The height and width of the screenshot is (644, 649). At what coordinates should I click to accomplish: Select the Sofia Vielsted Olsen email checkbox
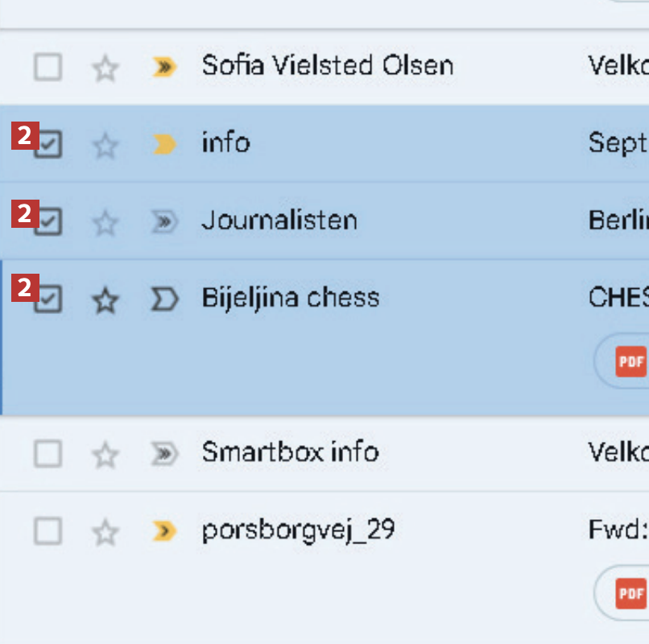pos(48,68)
